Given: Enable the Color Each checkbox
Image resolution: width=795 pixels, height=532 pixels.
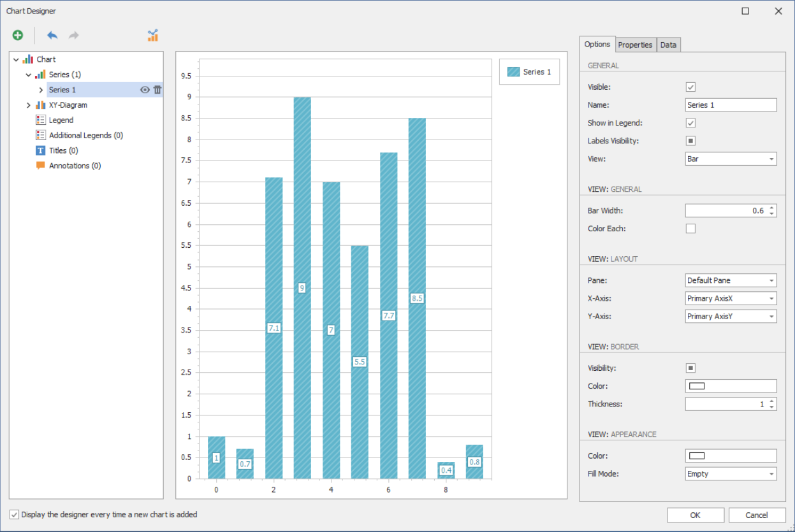Looking at the screenshot, I should click(690, 228).
